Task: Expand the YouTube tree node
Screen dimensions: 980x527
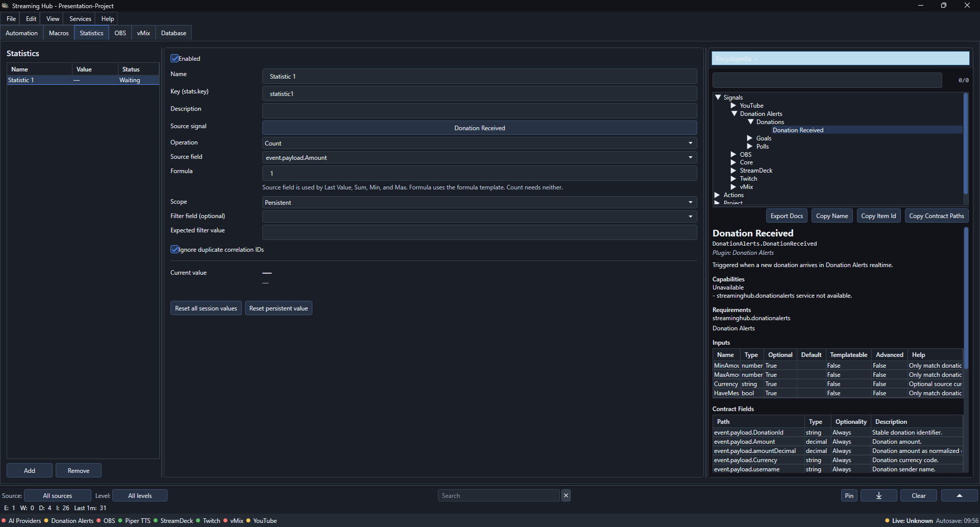Action: coord(733,106)
